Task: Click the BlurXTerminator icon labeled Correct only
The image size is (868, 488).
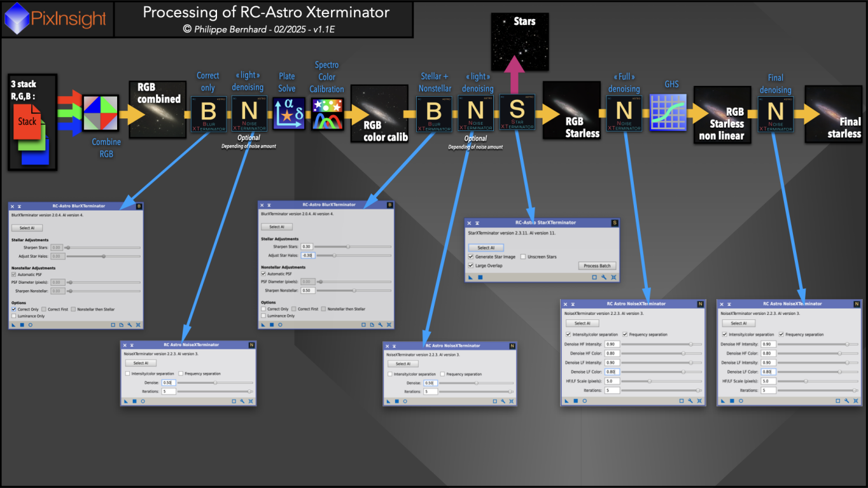Action: tap(209, 113)
